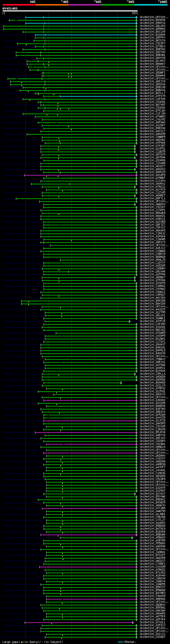The image size is (170, 644).
Task: Select hit UniRef100_Q8VY09
Action: (152, 58)
